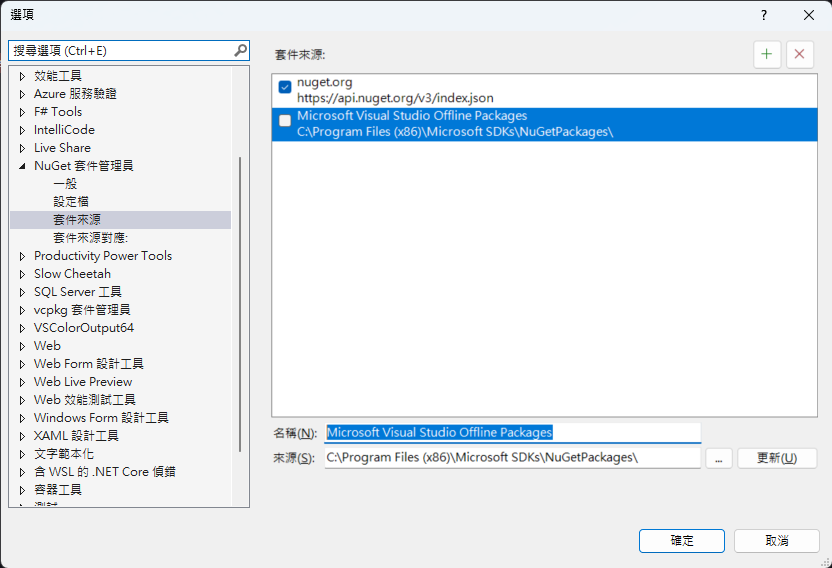The width and height of the screenshot is (832, 568).
Task: Close the Options dialog window
Action: click(x=809, y=15)
